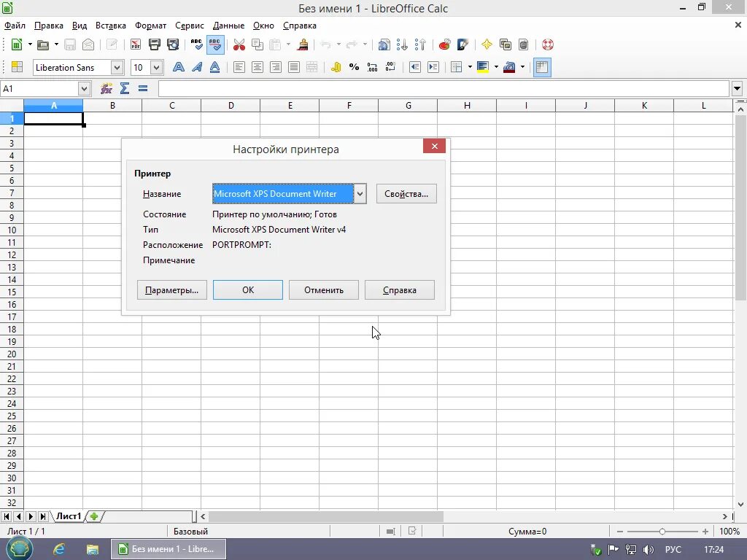The width and height of the screenshot is (747, 560).
Task: Click the Copy icon
Action: tap(258, 44)
